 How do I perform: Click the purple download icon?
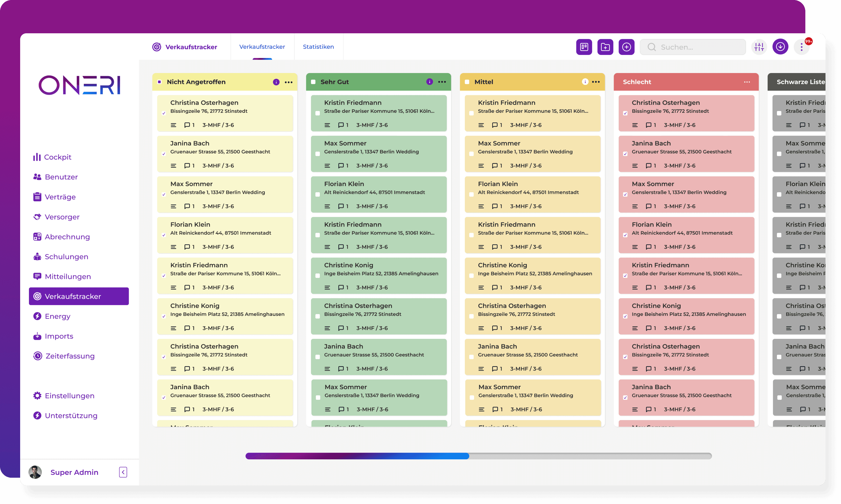click(x=780, y=47)
